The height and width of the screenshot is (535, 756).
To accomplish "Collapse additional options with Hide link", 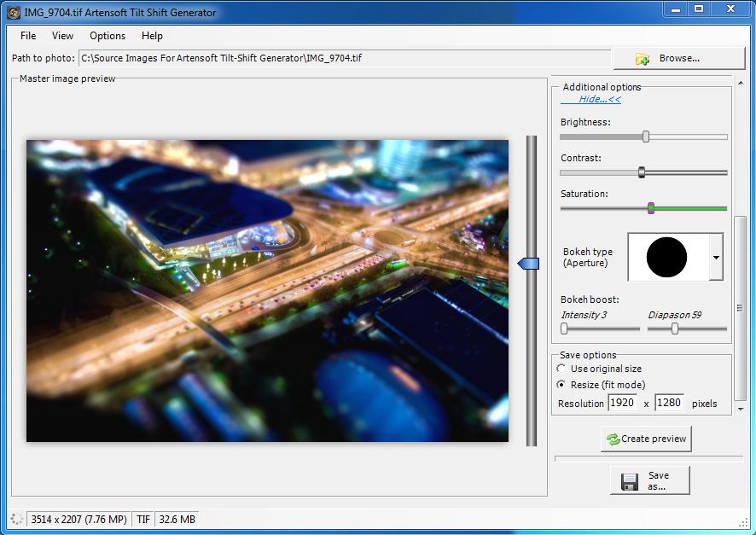I will (x=599, y=99).
